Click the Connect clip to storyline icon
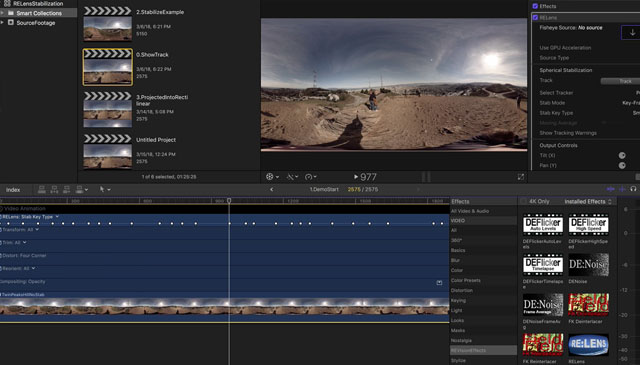Viewport: 640px width, 365px height. tap(42, 189)
